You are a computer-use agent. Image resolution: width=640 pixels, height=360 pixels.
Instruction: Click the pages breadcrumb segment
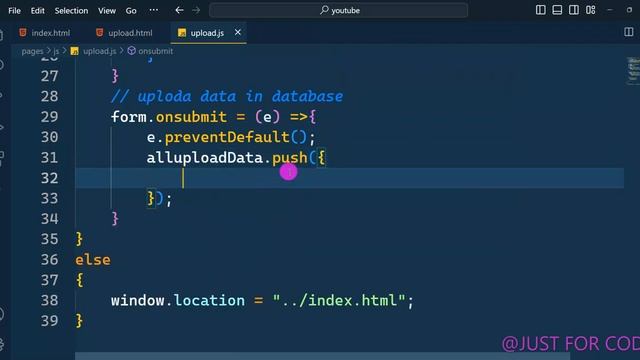pos(32,51)
